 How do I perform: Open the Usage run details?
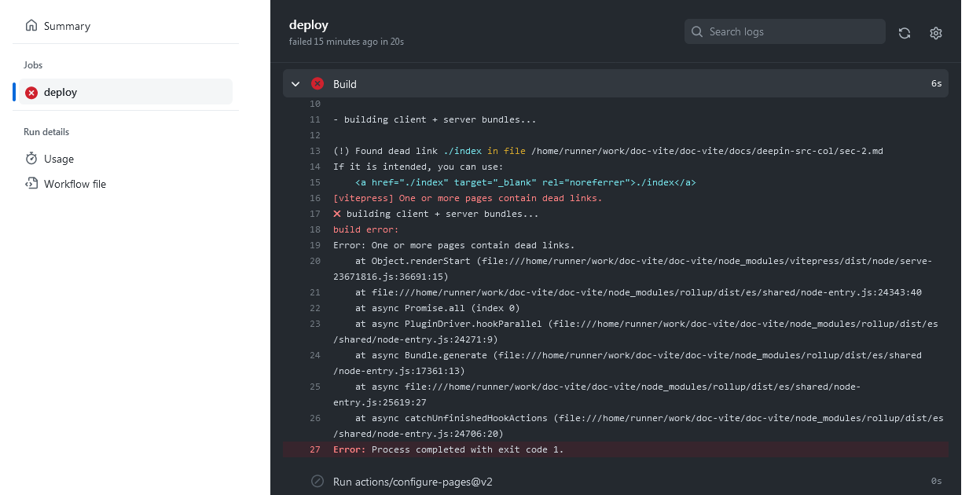pyautogui.click(x=126, y=159)
